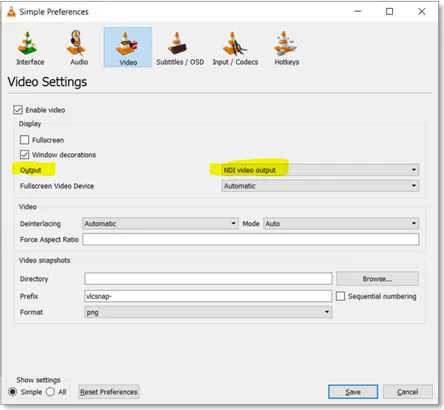Image resolution: width=444 pixels, height=410 pixels.
Task: Open Subtitles / OSD preferences
Action: point(180,47)
